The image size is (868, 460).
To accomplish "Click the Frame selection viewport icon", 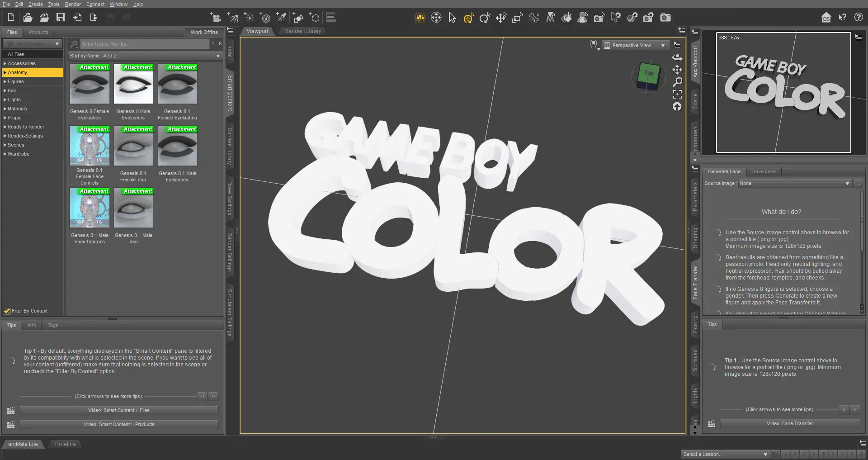I will [677, 94].
